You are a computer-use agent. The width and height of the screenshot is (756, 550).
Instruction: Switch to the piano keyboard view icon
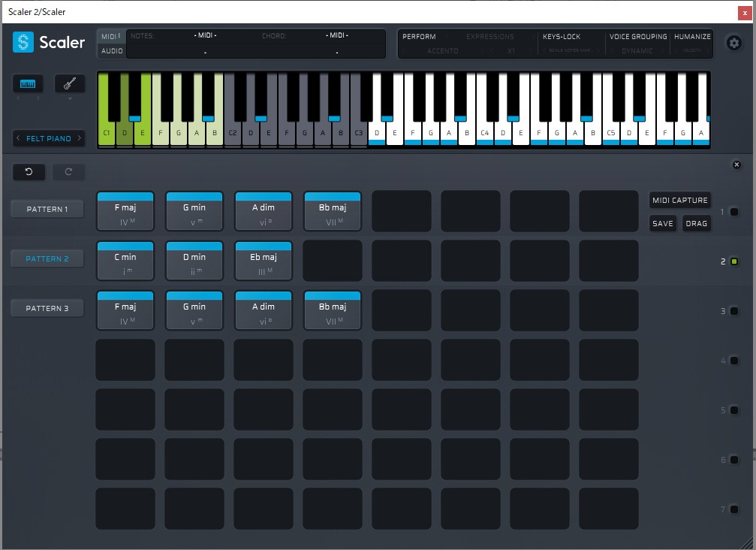(x=28, y=84)
